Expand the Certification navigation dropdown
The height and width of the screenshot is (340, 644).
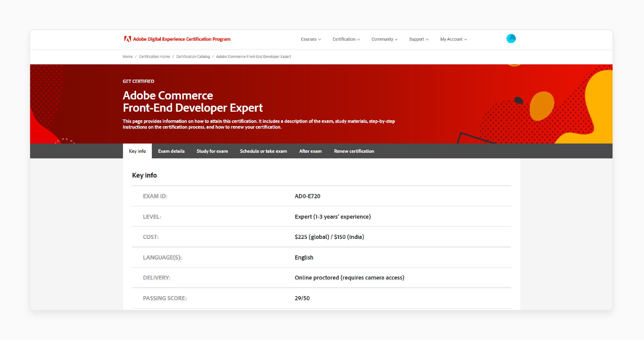pos(346,39)
